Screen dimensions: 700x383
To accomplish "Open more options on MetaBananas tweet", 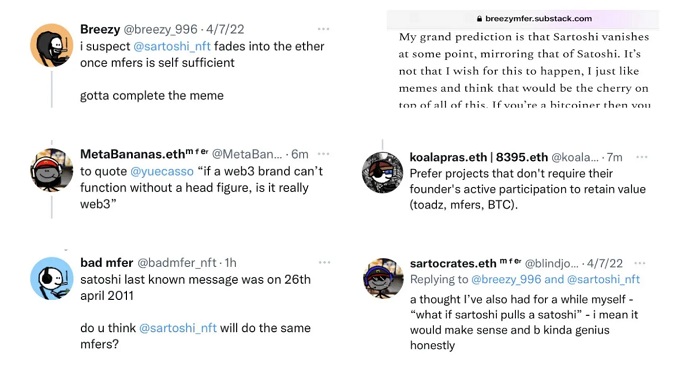I will tap(323, 154).
